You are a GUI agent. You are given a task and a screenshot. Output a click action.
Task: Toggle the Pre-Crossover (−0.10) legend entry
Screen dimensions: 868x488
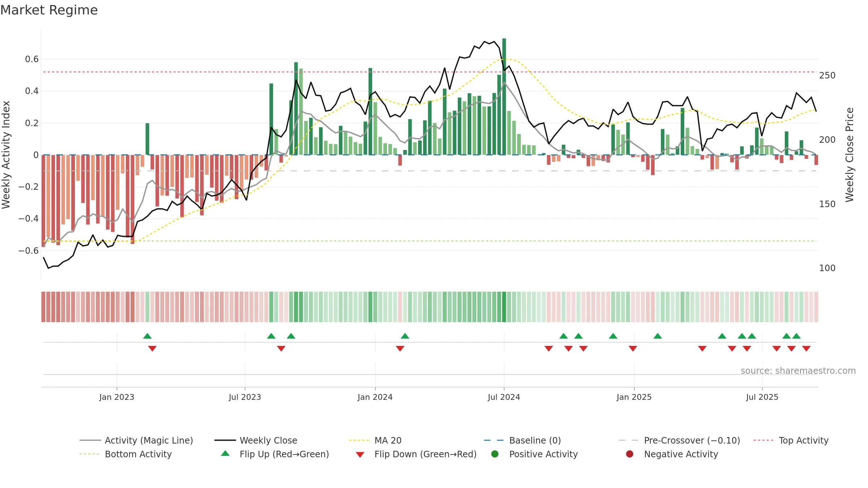pos(679,440)
